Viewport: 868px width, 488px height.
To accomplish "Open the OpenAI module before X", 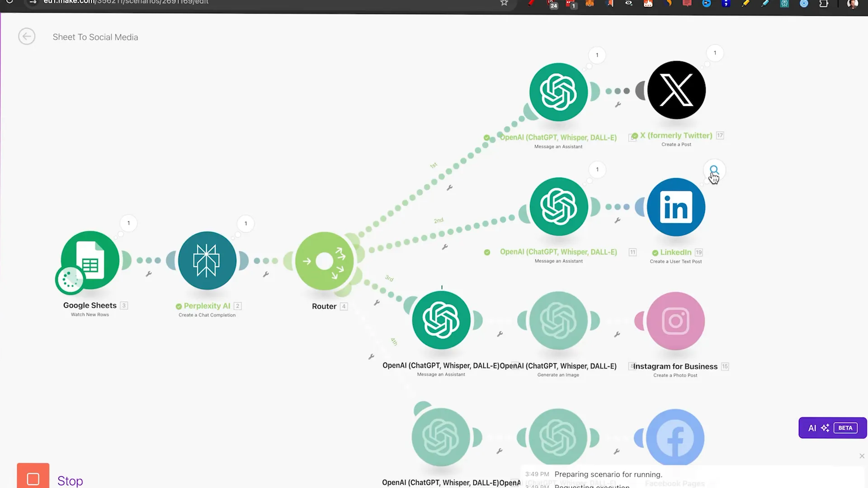I will (559, 92).
